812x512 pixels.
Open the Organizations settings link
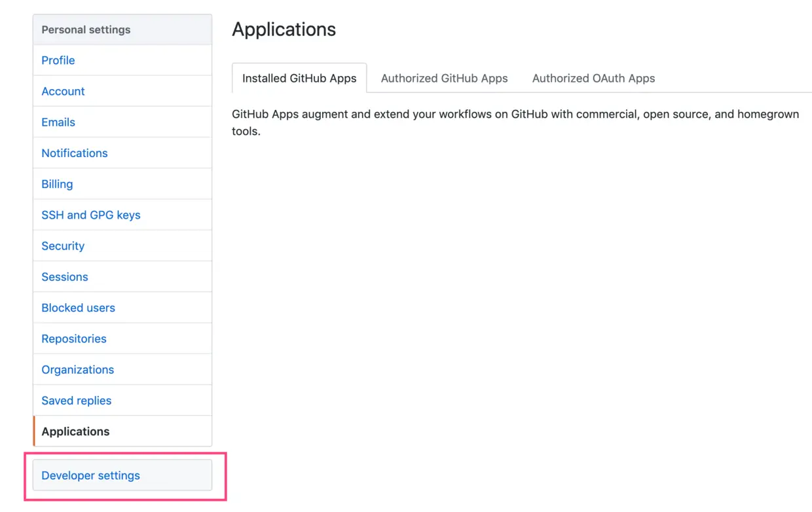[x=78, y=370]
